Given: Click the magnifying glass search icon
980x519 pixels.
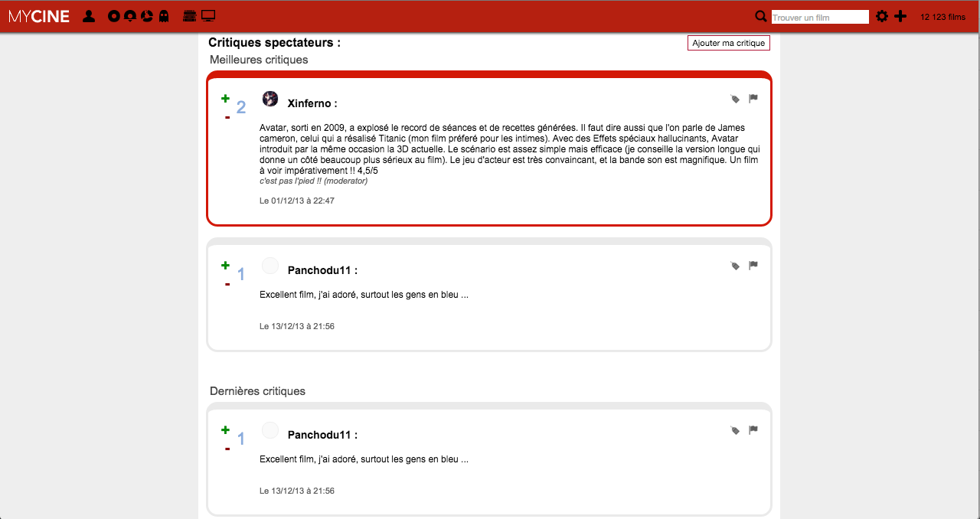Looking at the screenshot, I should (x=761, y=16).
